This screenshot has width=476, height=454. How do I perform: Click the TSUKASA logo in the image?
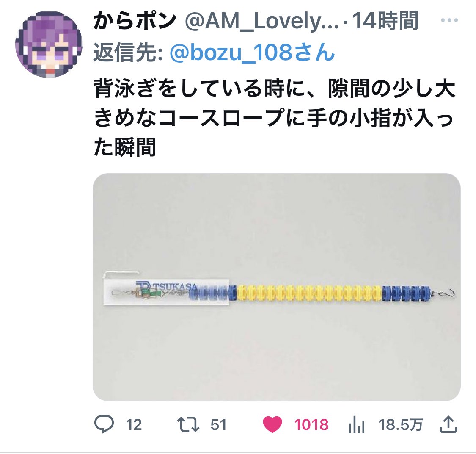(166, 286)
